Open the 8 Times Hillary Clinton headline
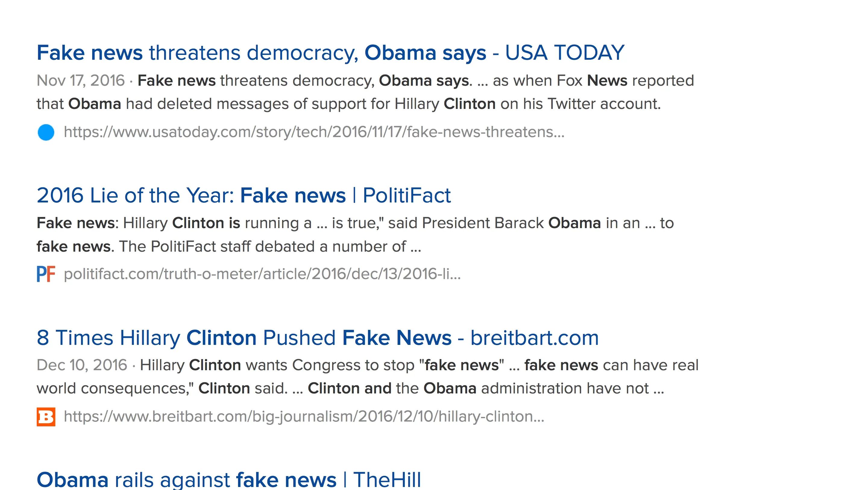Image resolution: width=868 pixels, height=490 pixels. point(317,338)
